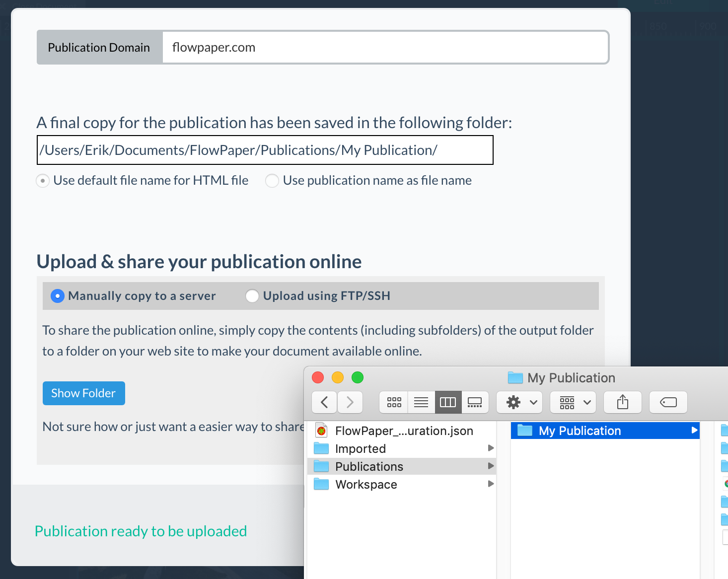The width and height of the screenshot is (728, 579).
Task: Select Upload using FTP/SSH option
Action: [x=252, y=296]
